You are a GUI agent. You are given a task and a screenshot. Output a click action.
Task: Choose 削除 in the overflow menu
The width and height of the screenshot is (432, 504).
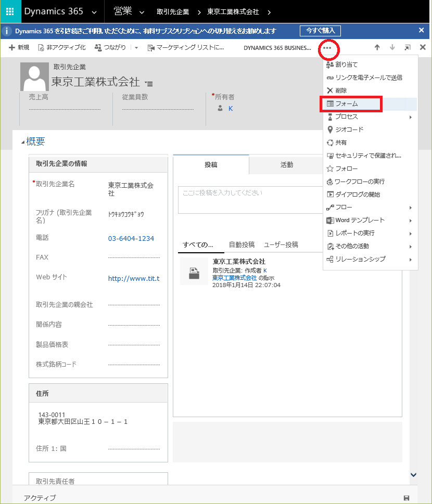coord(370,91)
